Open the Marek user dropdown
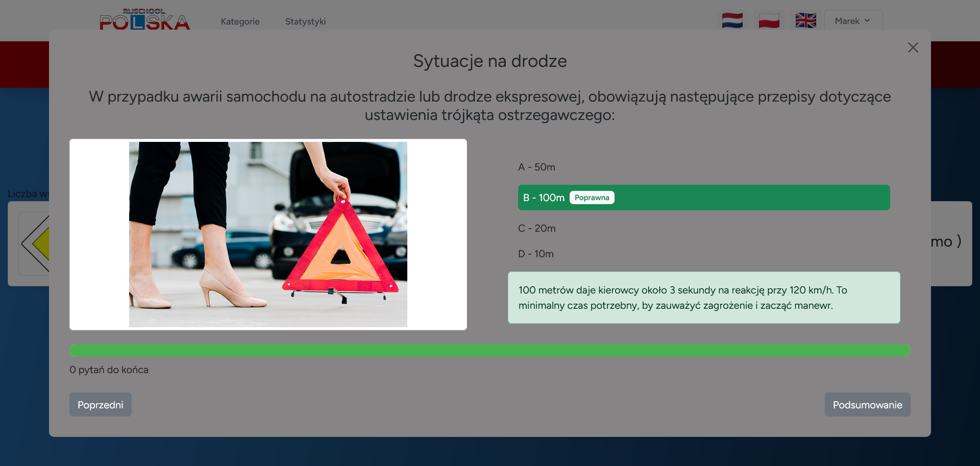The width and height of the screenshot is (980, 466). point(853,21)
